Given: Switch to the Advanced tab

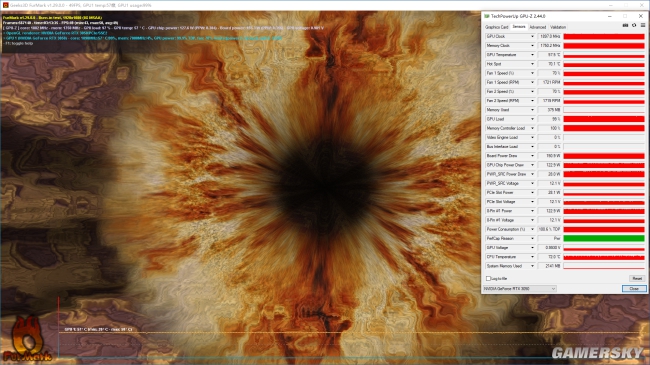Looking at the screenshot, I should [538, 27].
